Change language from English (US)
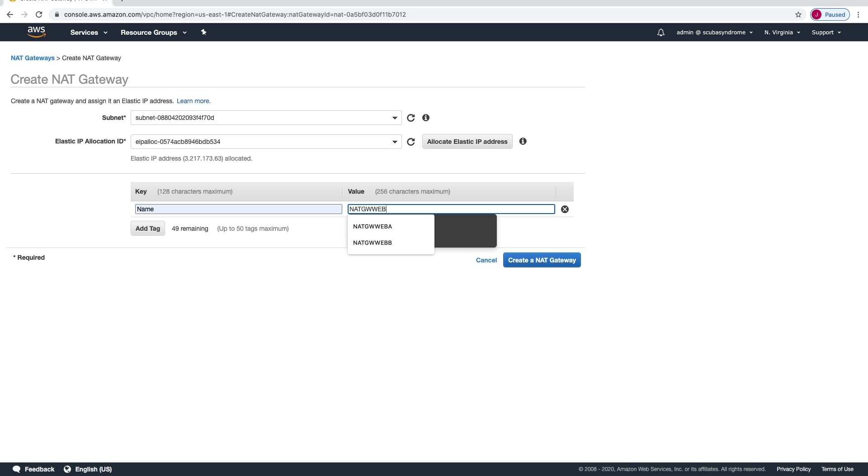Viewport: 868px width, 476px height. point(93,469)
